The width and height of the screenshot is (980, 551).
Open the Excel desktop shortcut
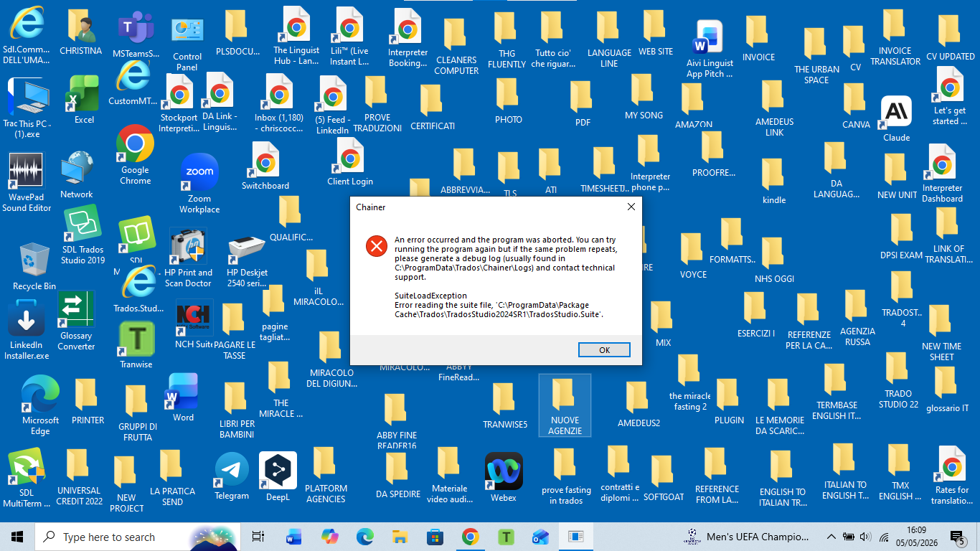point(84,100)
